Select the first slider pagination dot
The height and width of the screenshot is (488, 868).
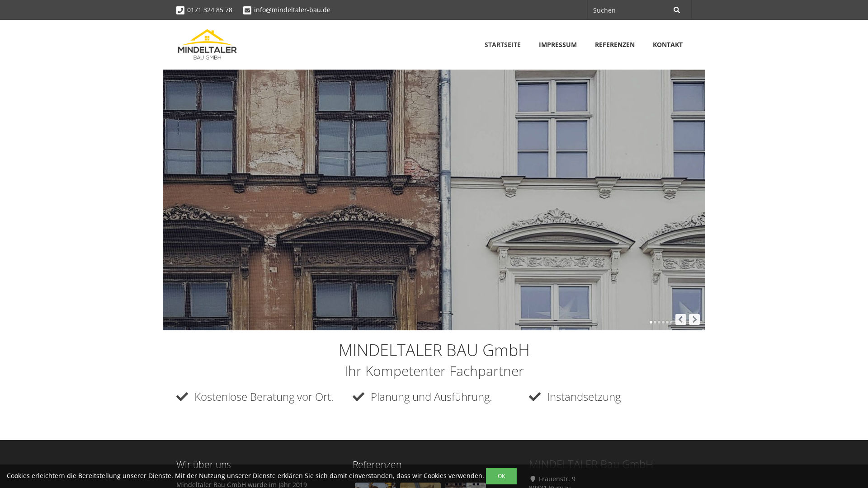coord(651,322)
